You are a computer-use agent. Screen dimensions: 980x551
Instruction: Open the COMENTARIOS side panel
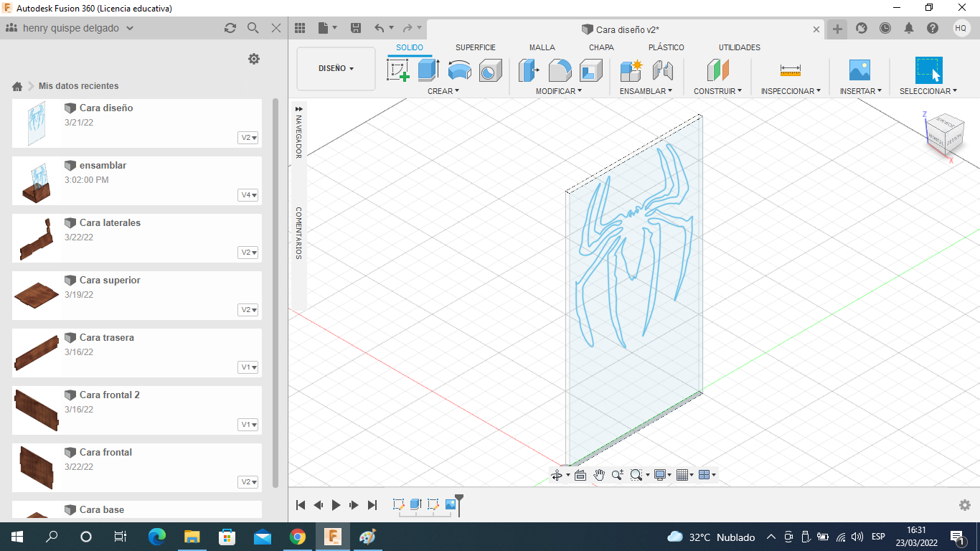(298, 233)
